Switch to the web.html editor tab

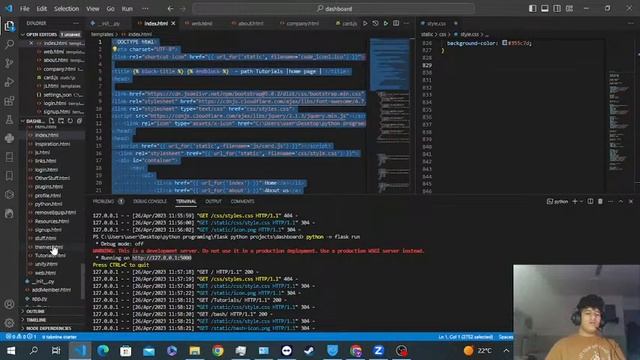pyautogui.click(x=202, y=23)
